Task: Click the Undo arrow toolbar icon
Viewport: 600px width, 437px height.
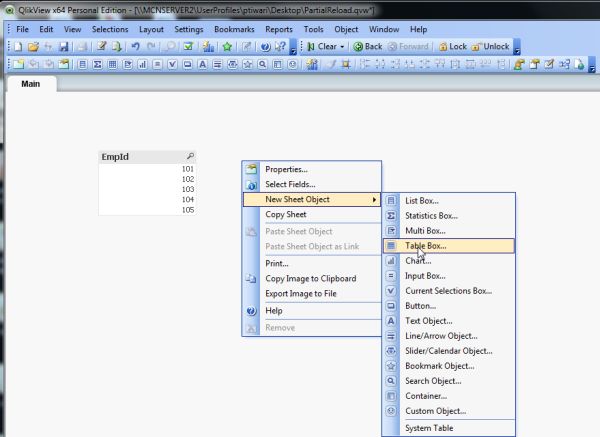Action: (x=135, y=47)
